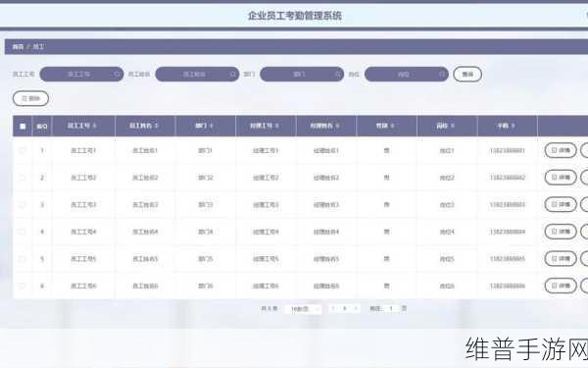
Task: Tick the checkbox for row 员工工号3
Action: (x=23, y=205)
